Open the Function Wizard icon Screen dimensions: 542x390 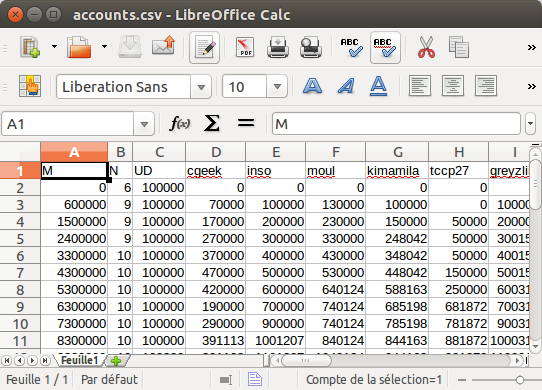pos(180,123)
